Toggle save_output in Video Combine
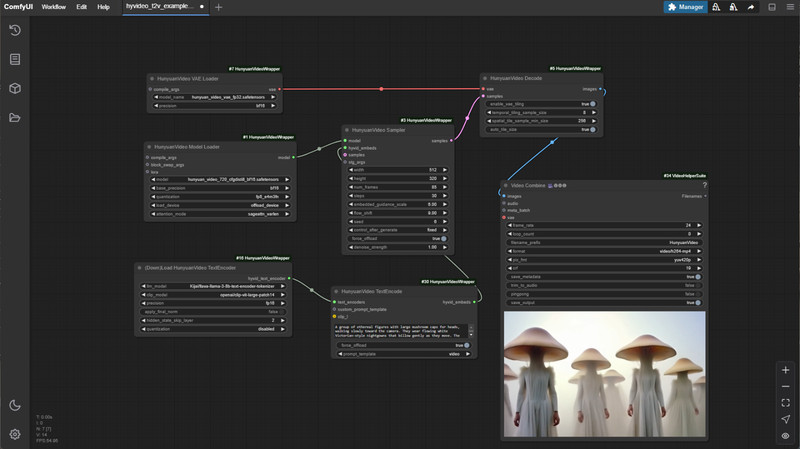This screenshot has height=449, width=800. pos(604,303)
